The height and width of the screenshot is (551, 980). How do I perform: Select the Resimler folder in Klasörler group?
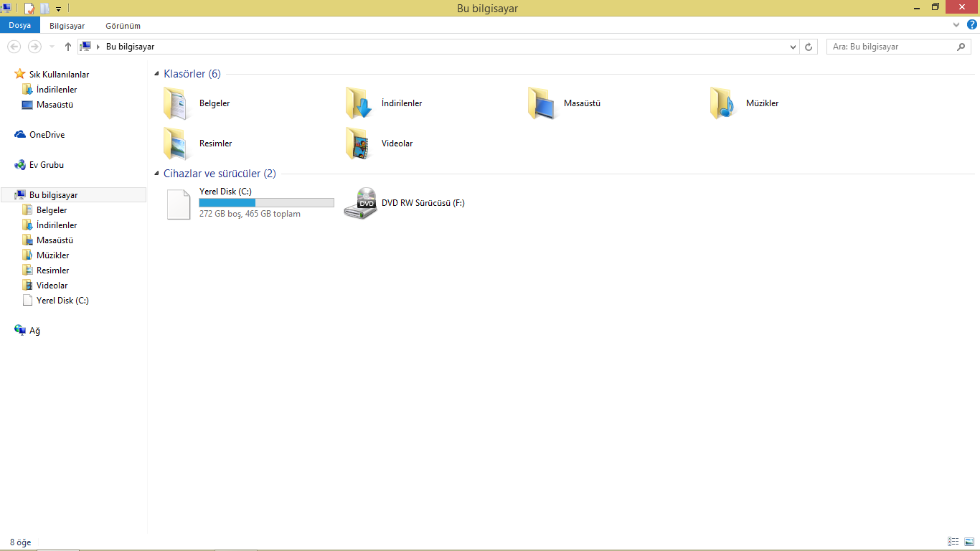coord(197,143)
